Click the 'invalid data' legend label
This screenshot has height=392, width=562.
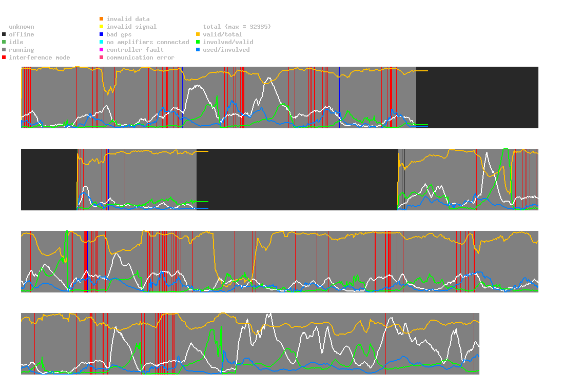128,19
